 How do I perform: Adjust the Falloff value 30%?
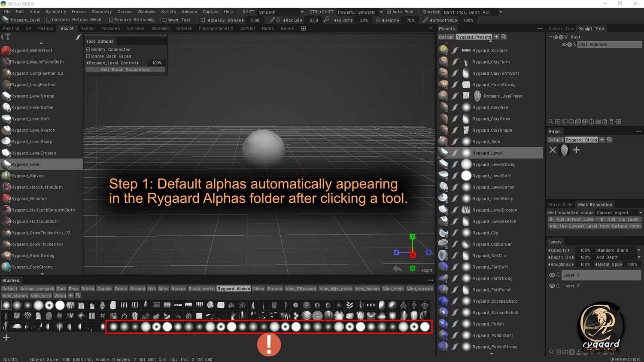point(364,20)
